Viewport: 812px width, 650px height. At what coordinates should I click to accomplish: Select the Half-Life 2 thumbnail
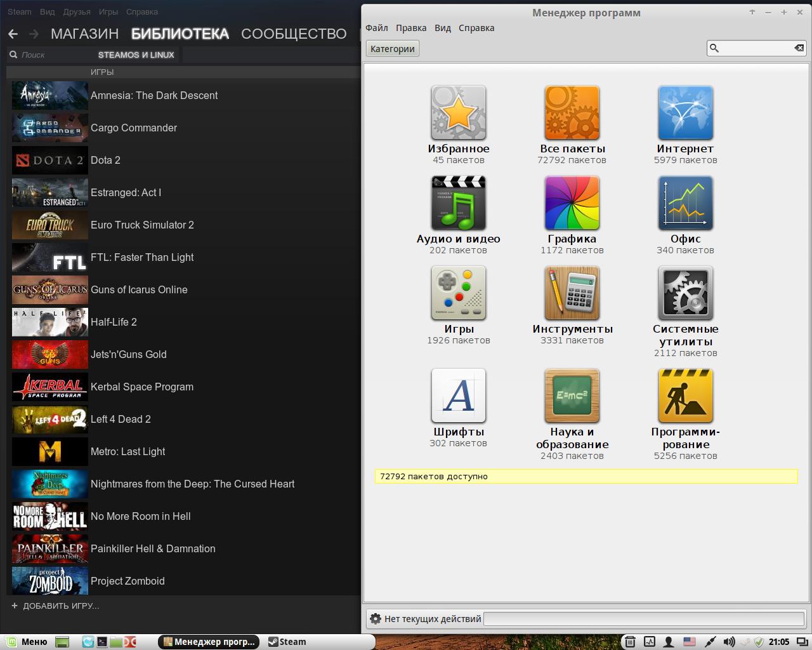50,322
